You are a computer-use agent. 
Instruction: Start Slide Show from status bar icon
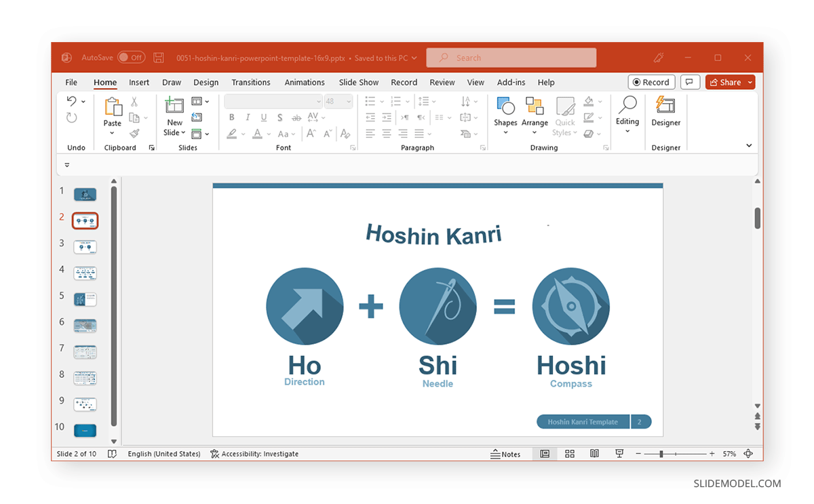point(619,454)
